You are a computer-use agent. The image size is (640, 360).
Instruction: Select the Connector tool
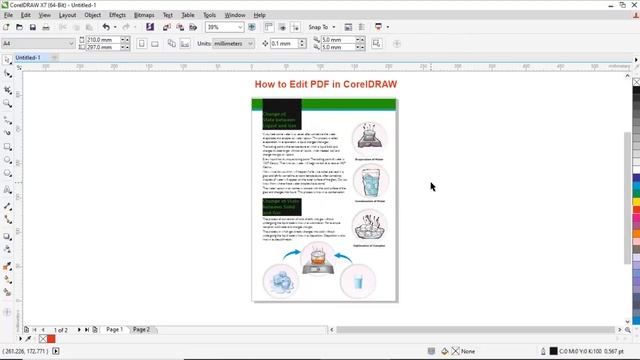tap(7, 220)
